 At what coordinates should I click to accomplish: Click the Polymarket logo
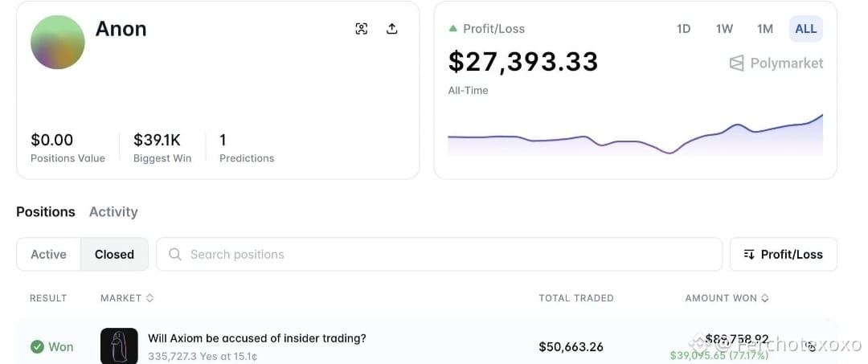click(776, 63)
